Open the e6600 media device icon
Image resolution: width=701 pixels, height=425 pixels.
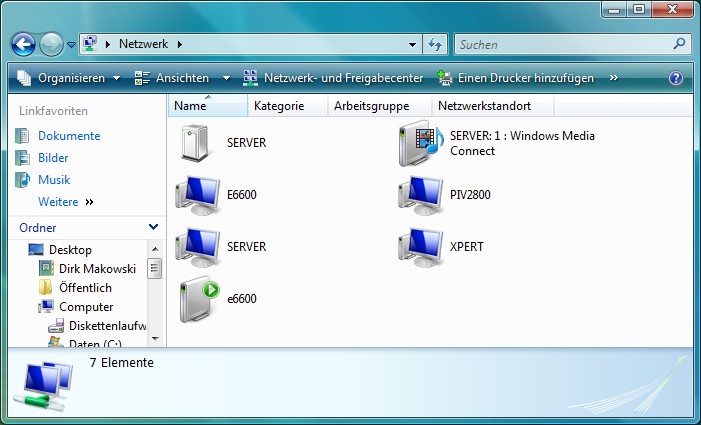point(197,299)
